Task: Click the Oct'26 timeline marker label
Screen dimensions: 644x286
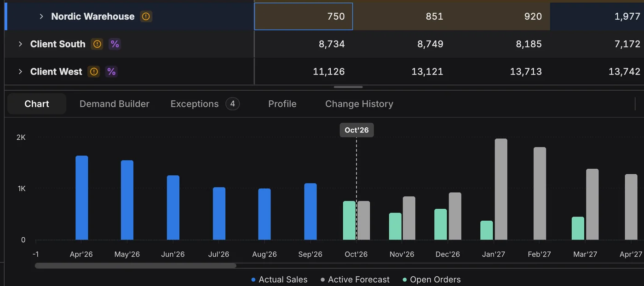Action: pos(357,130)
